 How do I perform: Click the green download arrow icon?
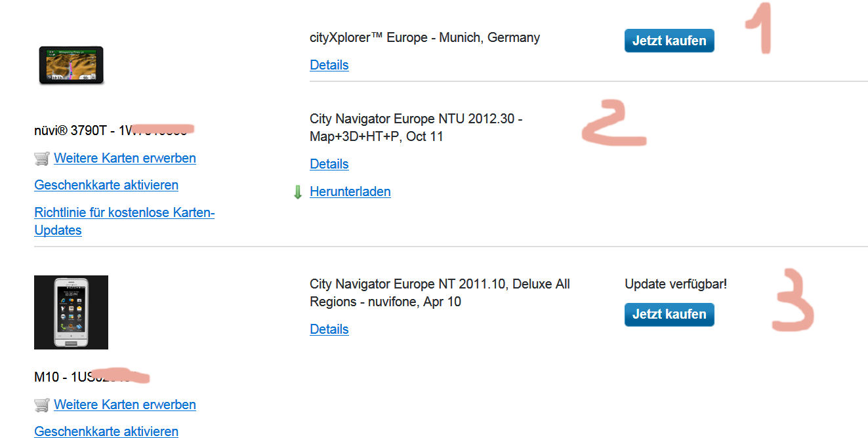(298, 192)
